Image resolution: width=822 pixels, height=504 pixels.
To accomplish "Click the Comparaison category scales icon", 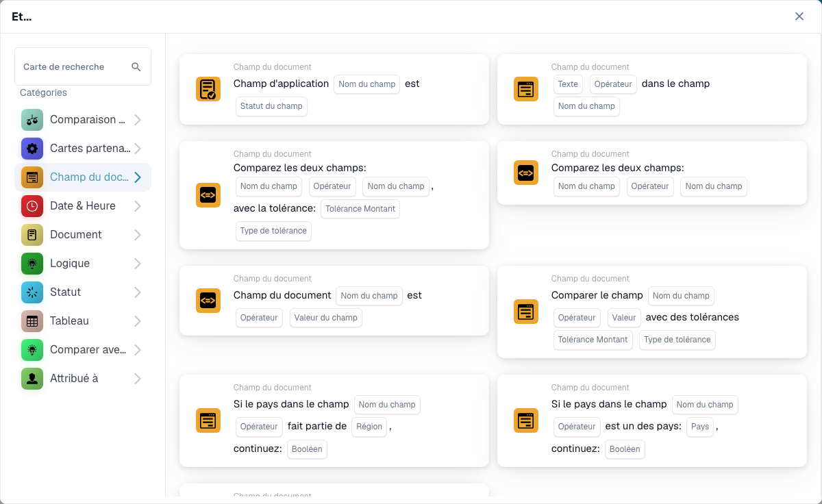I will click(32, 120).
